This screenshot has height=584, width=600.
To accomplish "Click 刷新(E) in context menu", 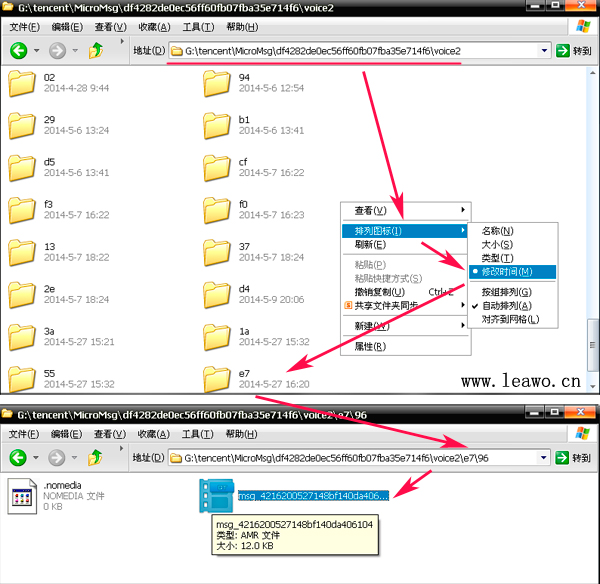I will 405,245.
